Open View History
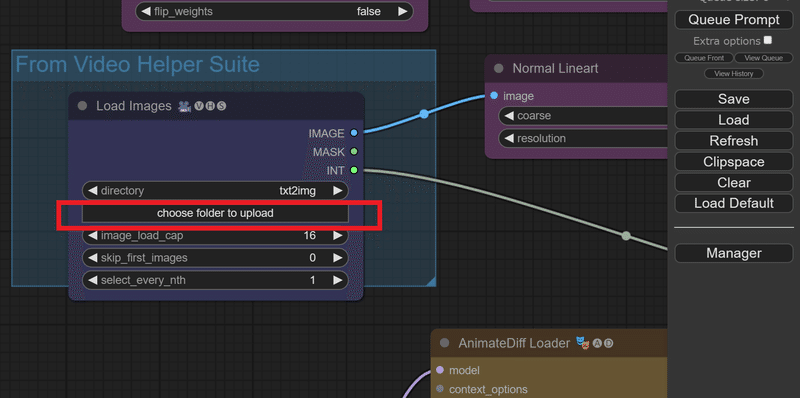 click(x=734, y=73)
